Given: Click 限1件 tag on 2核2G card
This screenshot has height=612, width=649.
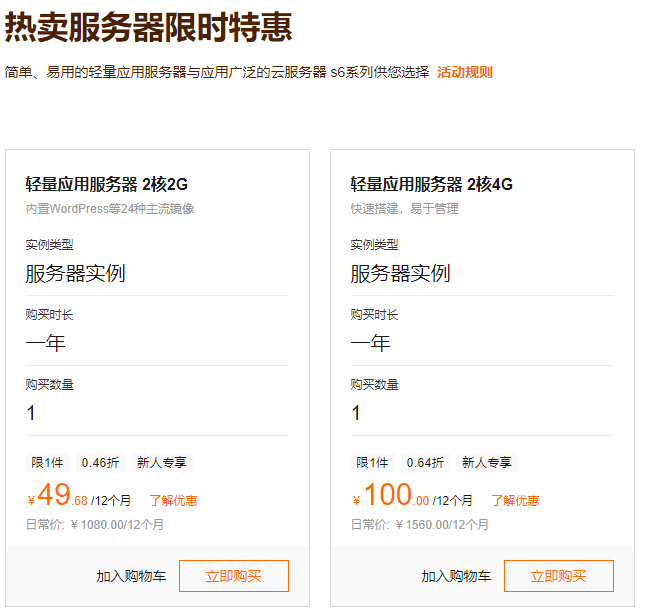Looking at the screenshot, I should (47, 463).
